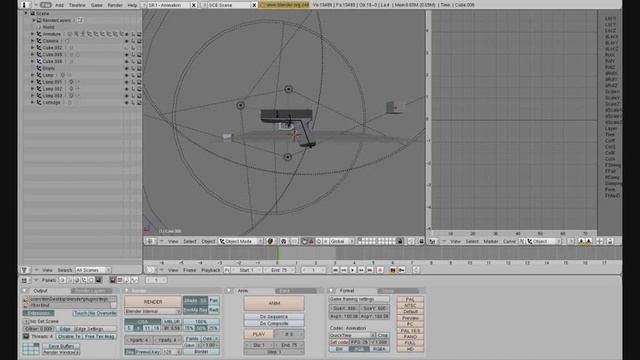This screenshot has height=360, width=640.
Task: Collapse the Scene tree in outliner
Action: [x=26, y=13]
